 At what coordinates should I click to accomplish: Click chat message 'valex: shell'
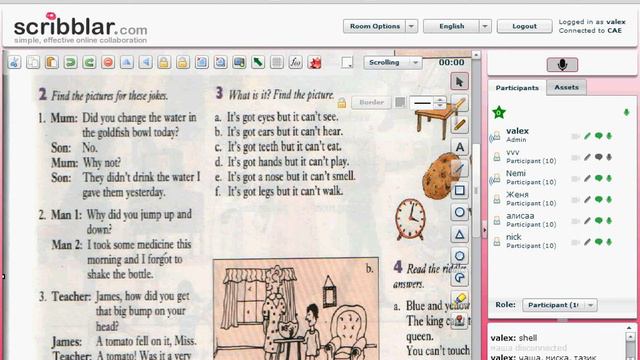pos(513,338)
